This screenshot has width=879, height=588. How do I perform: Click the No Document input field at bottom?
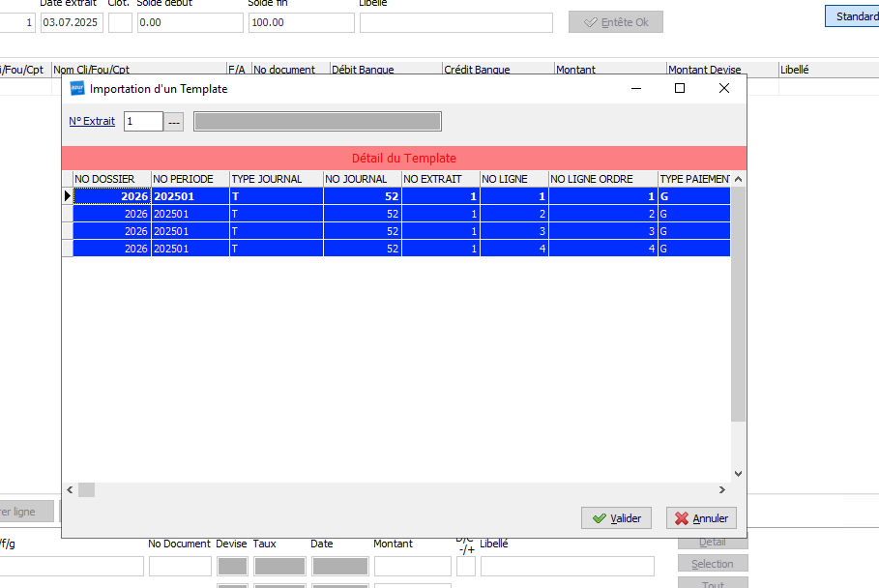[181, 566]
